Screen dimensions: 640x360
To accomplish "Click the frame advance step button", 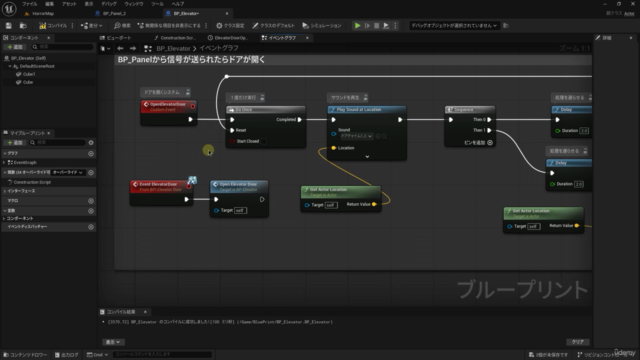I will click(x=367, y=26).
